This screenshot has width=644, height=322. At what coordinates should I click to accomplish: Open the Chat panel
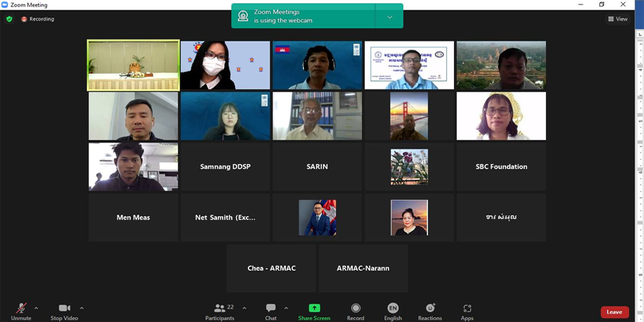[x=270, y=308]
